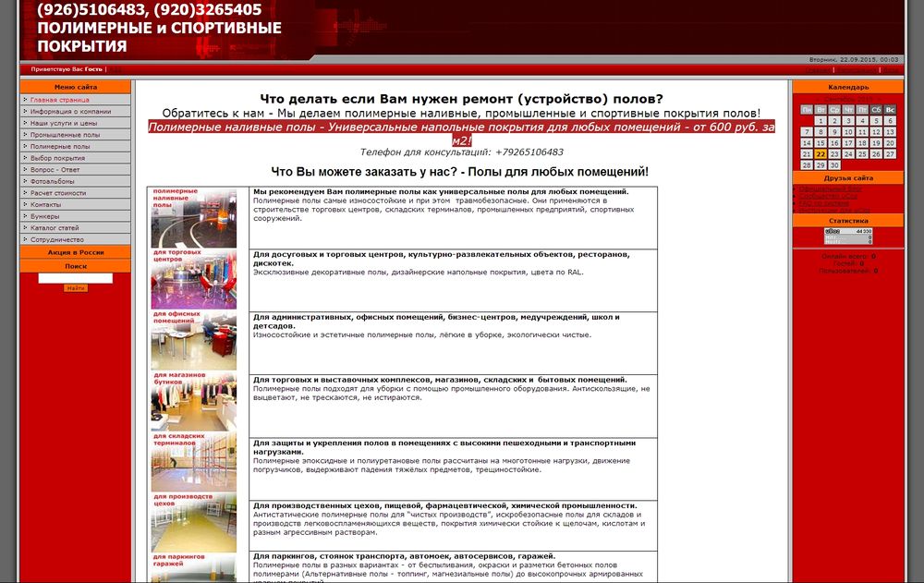This screenshot has height=583, width=924.
Task: Click the site search input field
Action: [76, 278]
